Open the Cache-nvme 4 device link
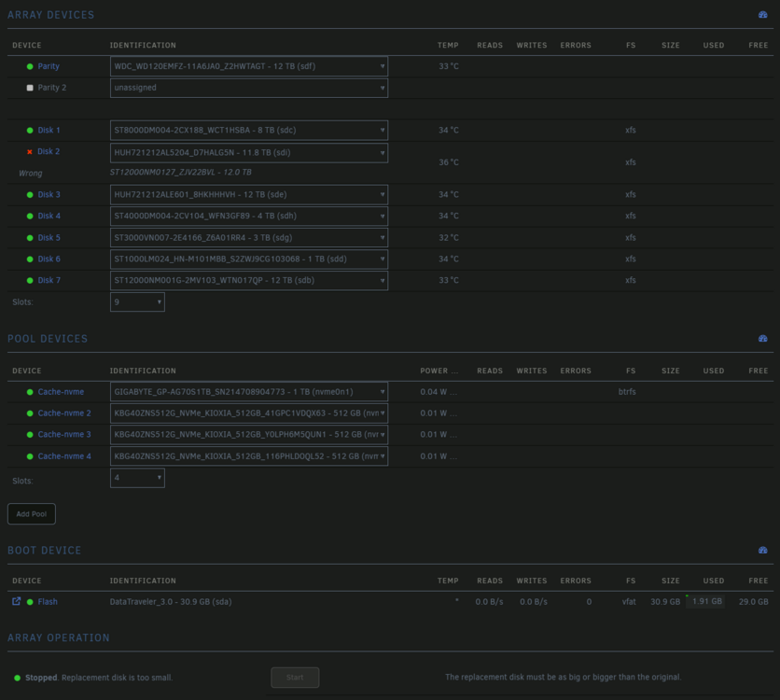Screen dimensions: 780x700 [x=64, y=456]
